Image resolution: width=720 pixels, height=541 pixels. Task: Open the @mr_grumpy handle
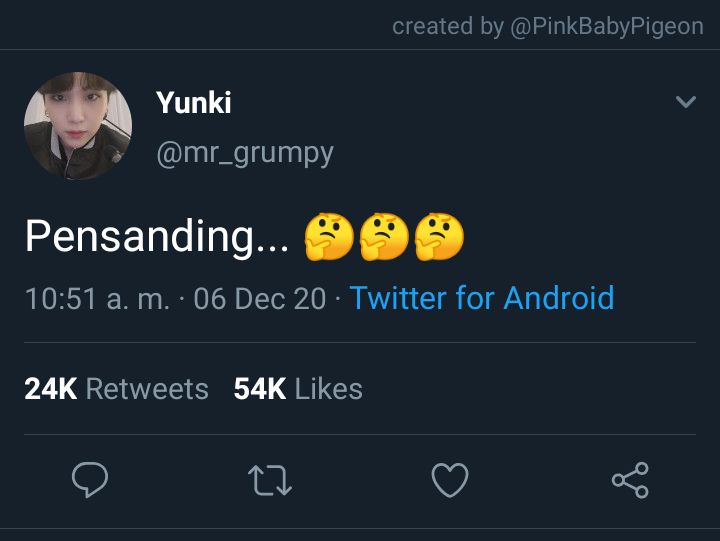245,154
